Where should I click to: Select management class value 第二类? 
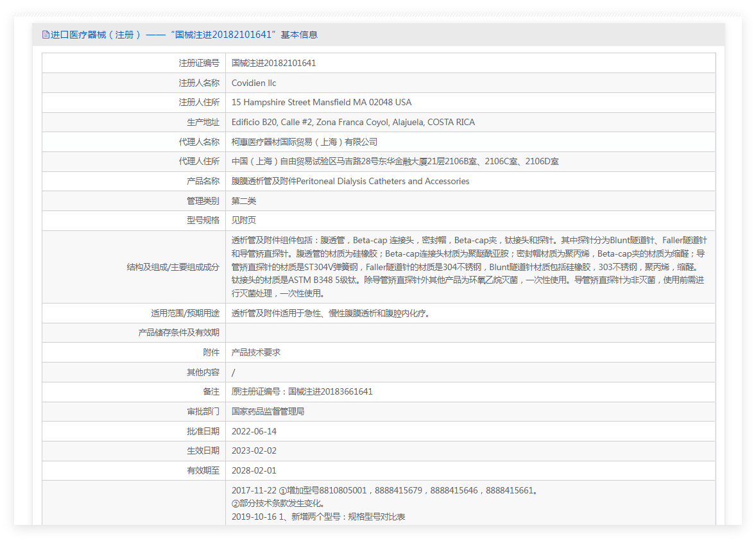[x=243, y=201]
